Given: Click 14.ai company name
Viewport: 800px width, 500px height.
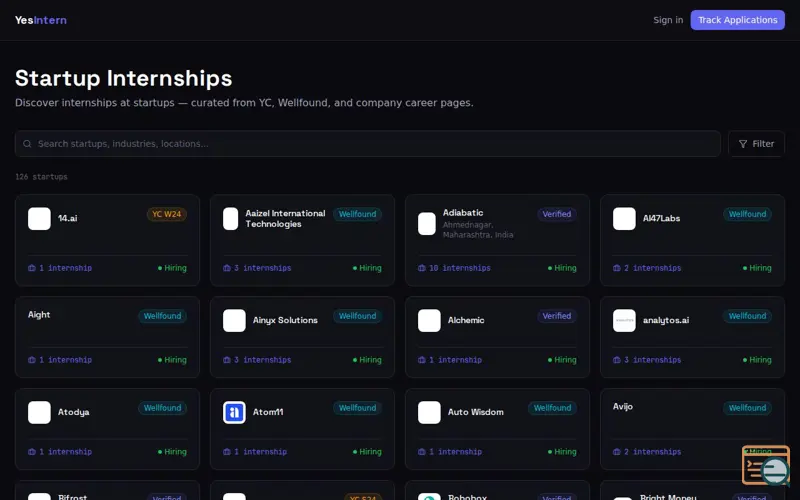Looking at the screenshot, I should coord(67,218).
